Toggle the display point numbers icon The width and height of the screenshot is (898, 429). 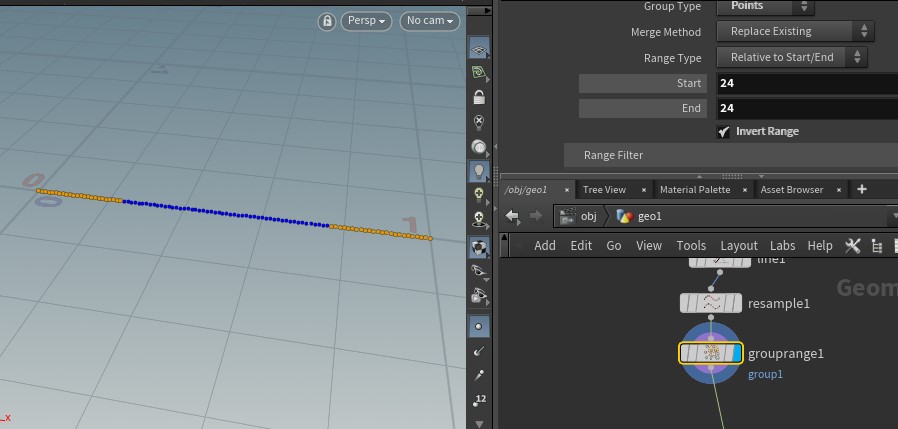coord(479,400)
